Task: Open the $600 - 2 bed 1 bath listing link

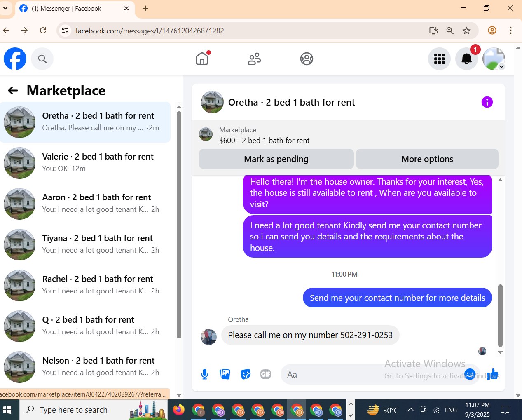Action: [x=264, y=141]
